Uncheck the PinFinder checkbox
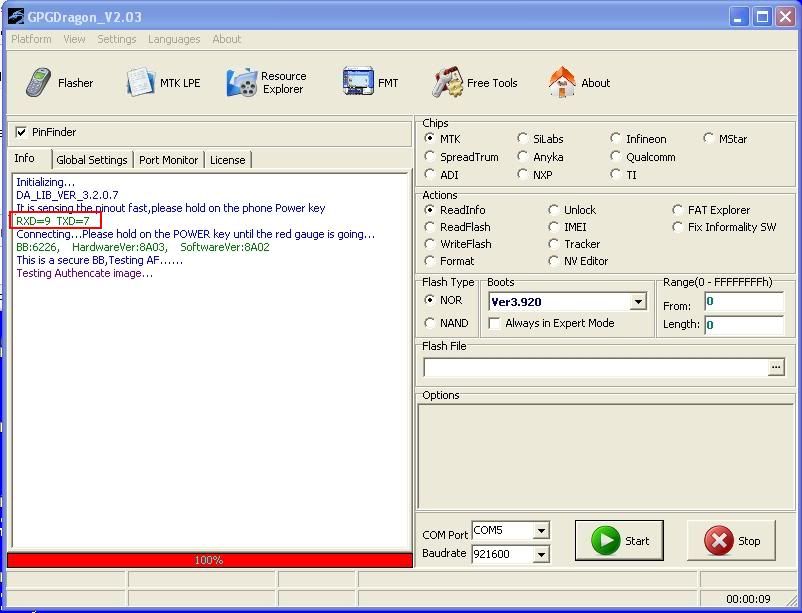Image resolution: width=802 pixels, height=613 pixels. pyautogui.click(x=21, y=132)
